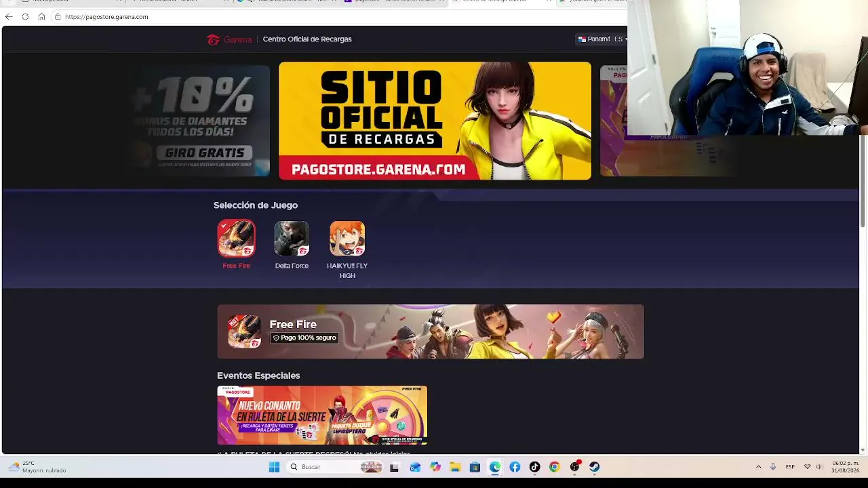Click the microphone icon in the system tray
Image resolution: width=868 pixels, height=488 pixels.
tap(772, 467)
